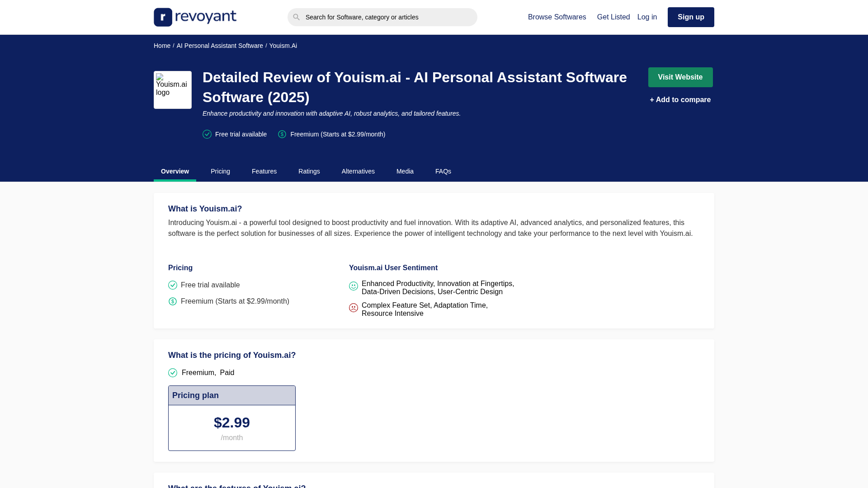Go to the Alternatives tab
868x488 pixels.
tap(358, 171)
